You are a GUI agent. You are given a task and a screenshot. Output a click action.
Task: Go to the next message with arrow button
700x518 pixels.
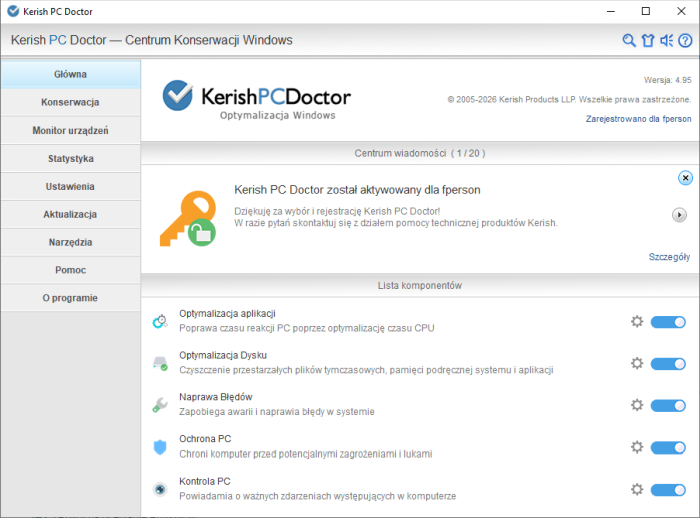point(679,215)
